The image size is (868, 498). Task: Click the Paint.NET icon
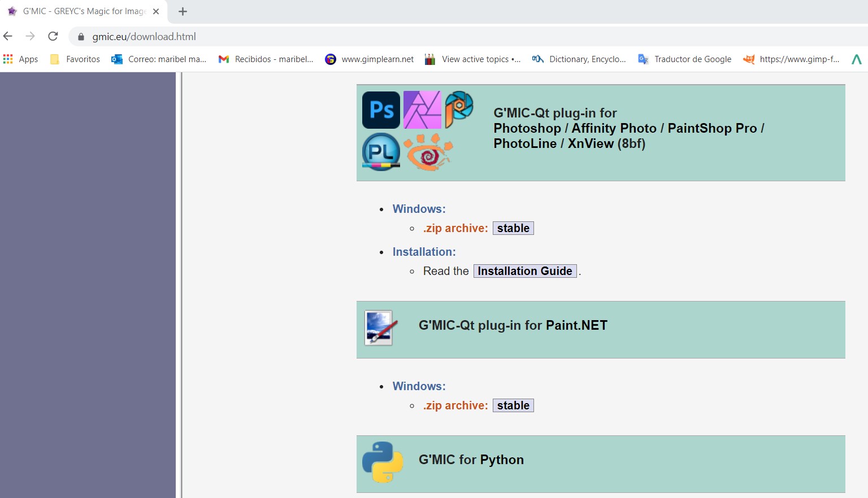click(381, 328)
